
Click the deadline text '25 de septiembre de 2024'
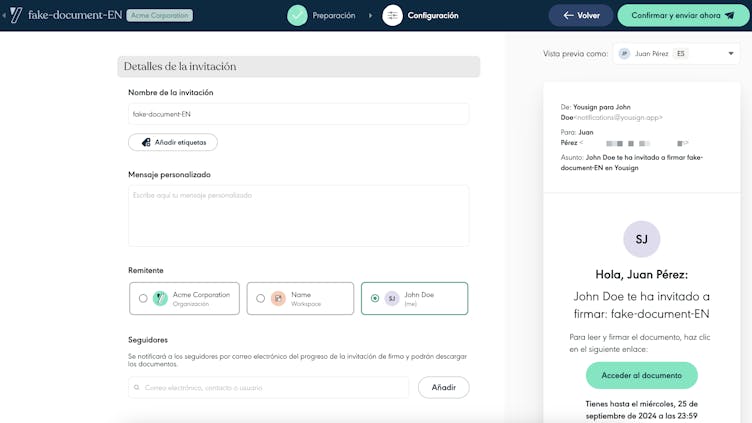[x=642, y=410]
